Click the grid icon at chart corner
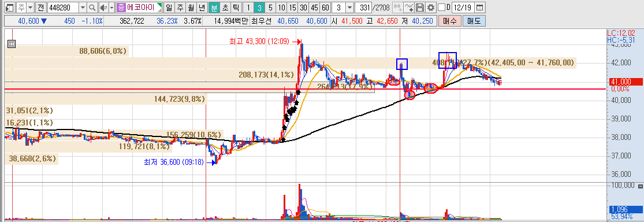Image resolution: width=644 pixels, height=222 pixels. click(x=12, y=43)
